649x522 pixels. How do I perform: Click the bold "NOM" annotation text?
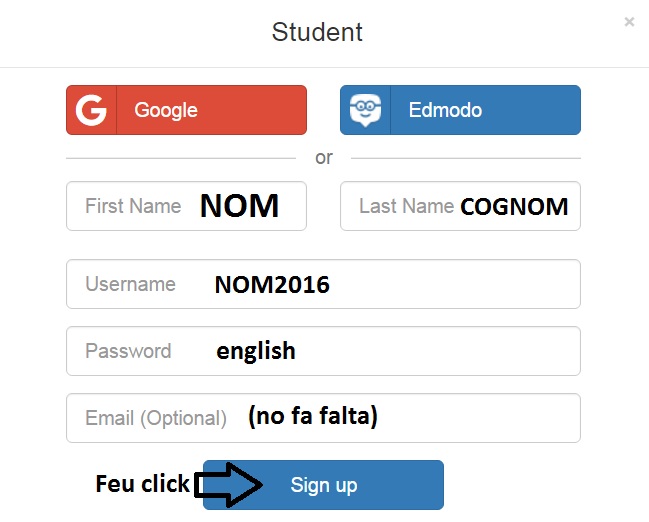pyautogui.click(x=239, y=206)
